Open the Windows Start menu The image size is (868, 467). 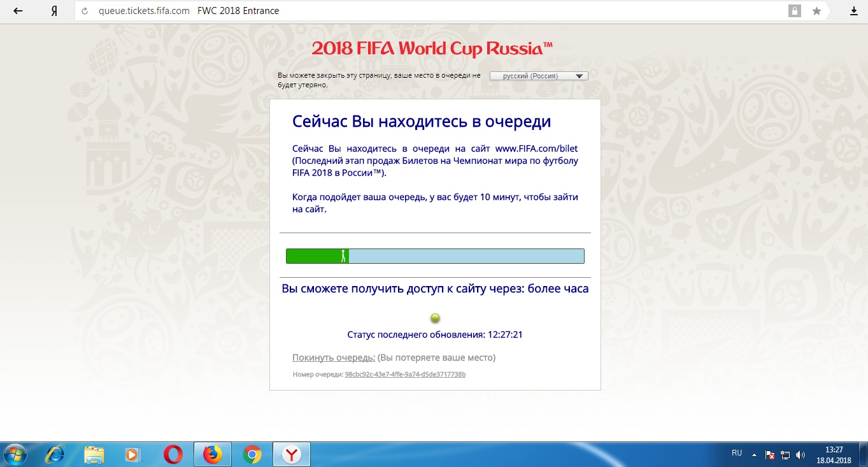coord(15,454)
